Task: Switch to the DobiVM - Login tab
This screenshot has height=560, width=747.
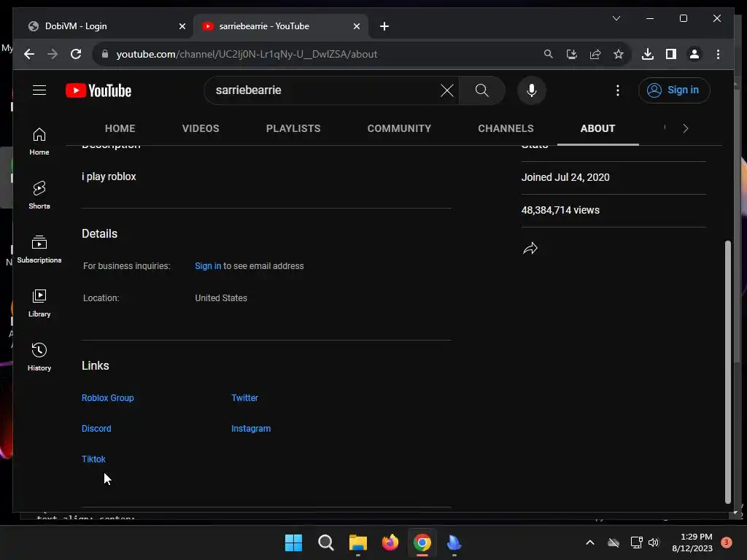Action: [105, 26]
